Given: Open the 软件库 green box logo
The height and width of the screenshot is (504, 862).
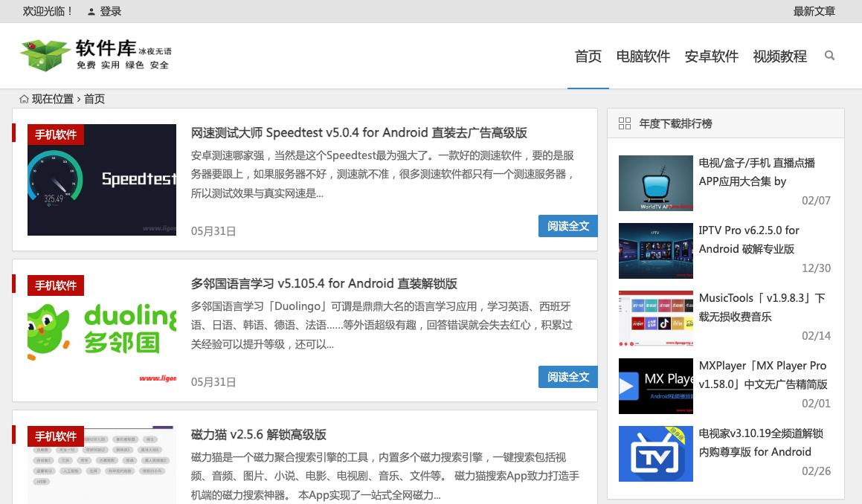Looking at the screenshot, I should (96, 55).
